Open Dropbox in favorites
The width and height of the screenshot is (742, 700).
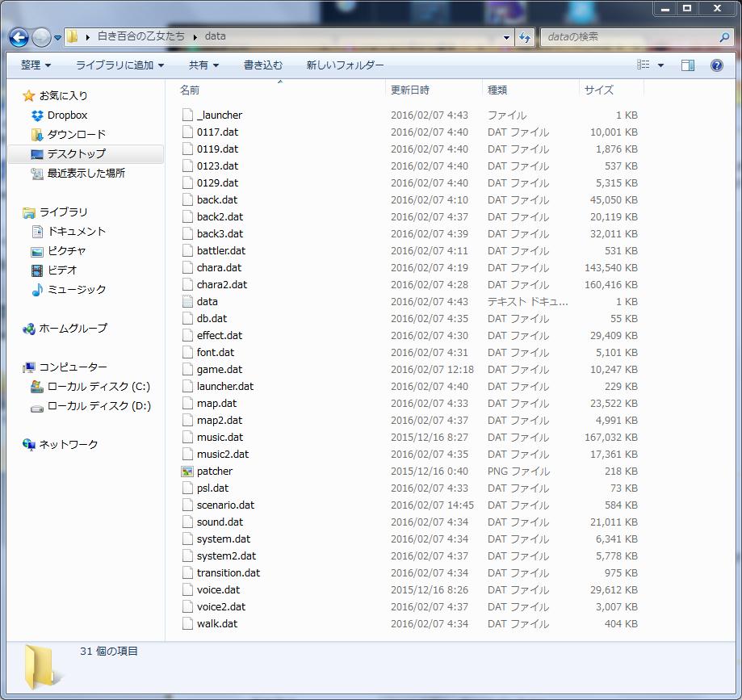(x=60, y=115)
